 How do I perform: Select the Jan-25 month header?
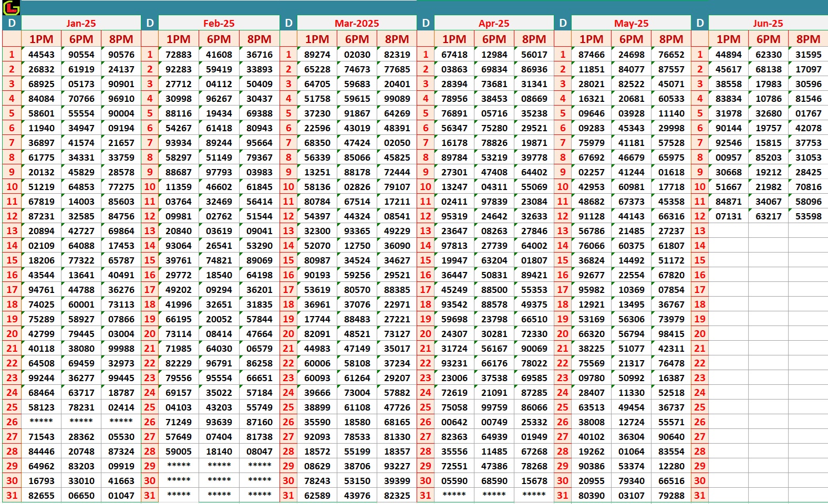[81, 23]
